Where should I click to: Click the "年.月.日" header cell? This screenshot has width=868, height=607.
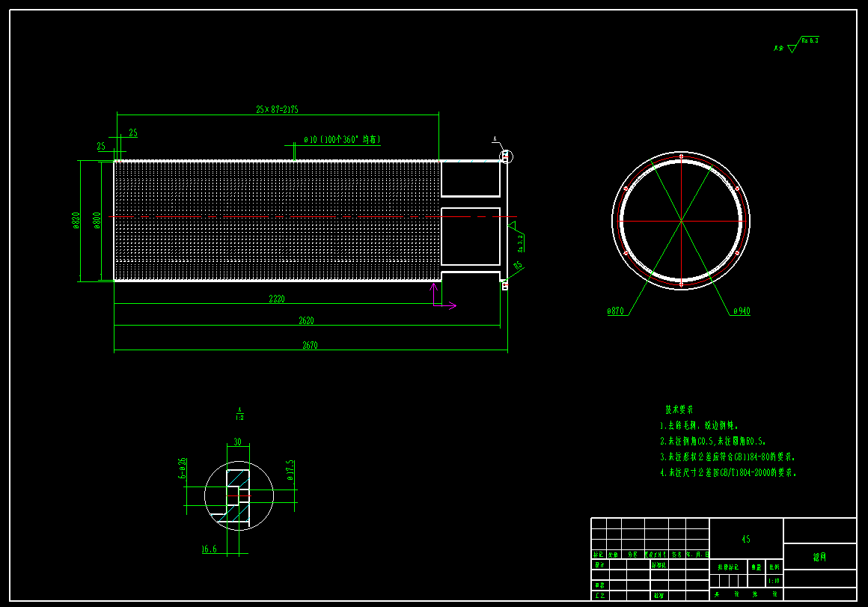(697, 555)
